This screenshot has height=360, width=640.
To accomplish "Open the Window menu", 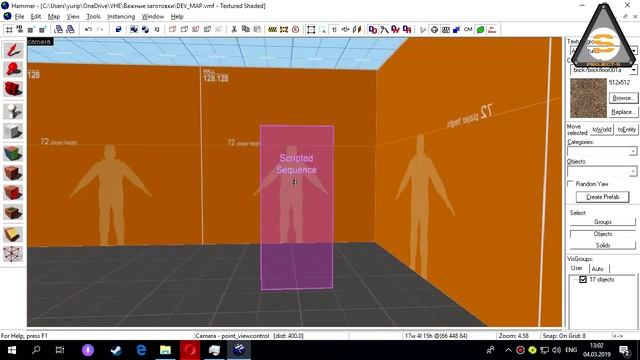I will 153,16.
